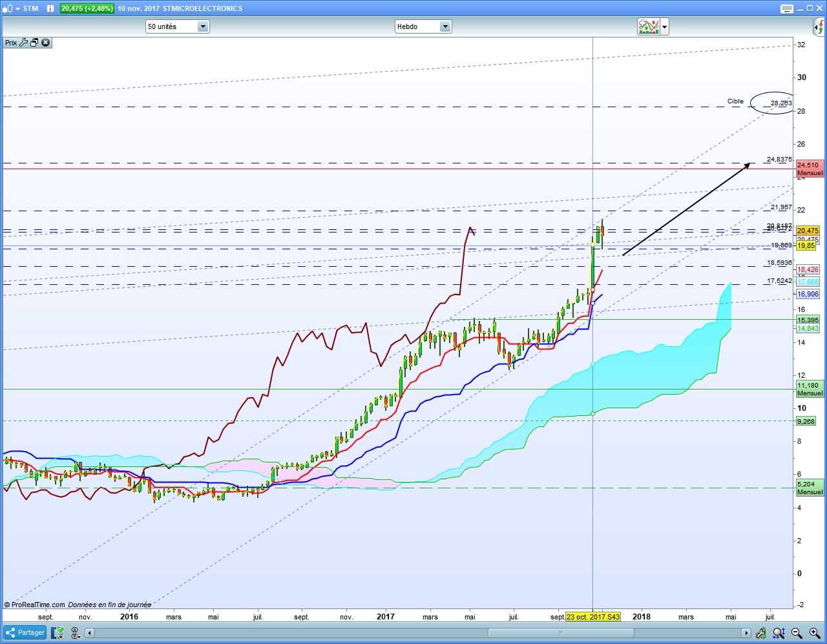The width and height of the screenshot is (827, 644).
Task: Auto-fit the chart zoom
Action: pyautogui.click(x=779, y=633)
